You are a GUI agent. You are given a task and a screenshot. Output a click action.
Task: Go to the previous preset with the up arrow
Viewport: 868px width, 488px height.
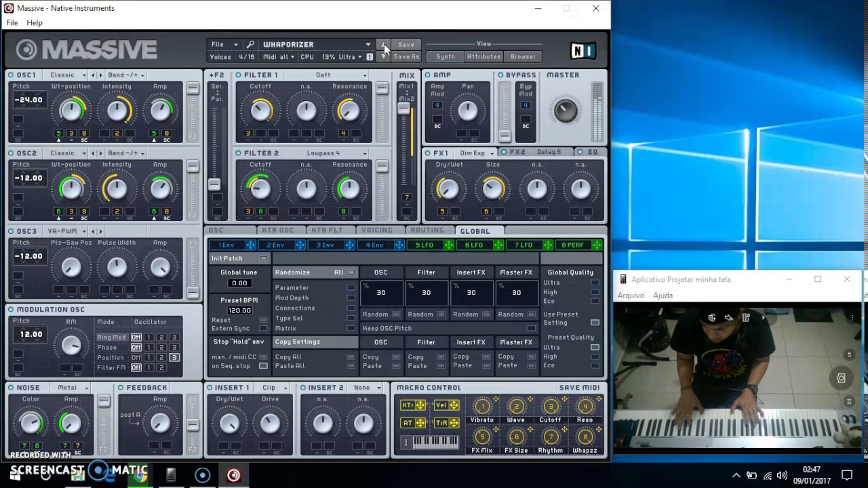click(x=383, y=45)
